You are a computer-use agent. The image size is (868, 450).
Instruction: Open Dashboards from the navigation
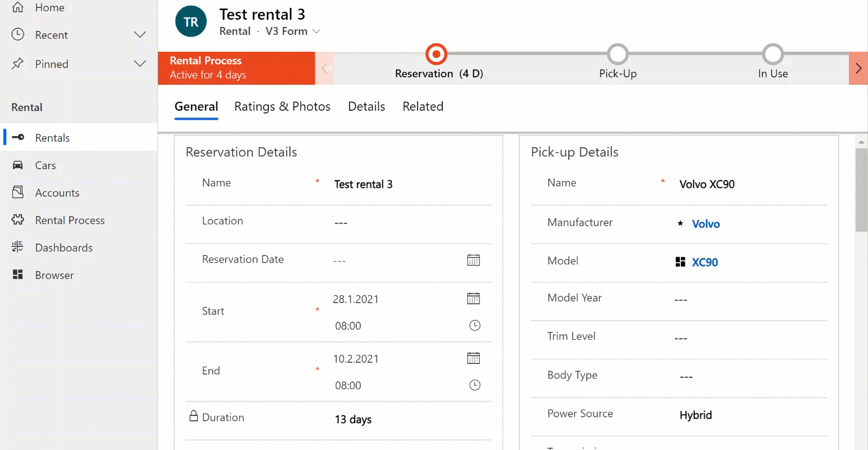point(64,247)
